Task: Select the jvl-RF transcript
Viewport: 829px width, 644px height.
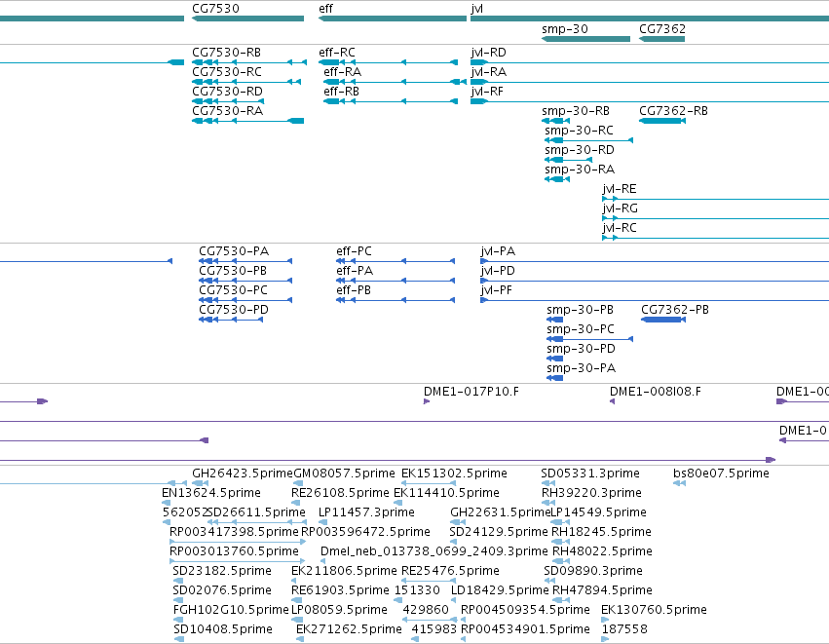Action: [650, 101]
